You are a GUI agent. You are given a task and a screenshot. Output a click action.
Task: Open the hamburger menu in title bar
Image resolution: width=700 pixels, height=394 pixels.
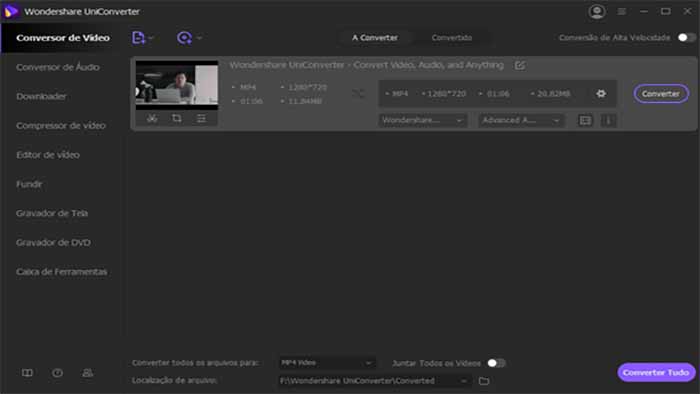coord(621,12)
